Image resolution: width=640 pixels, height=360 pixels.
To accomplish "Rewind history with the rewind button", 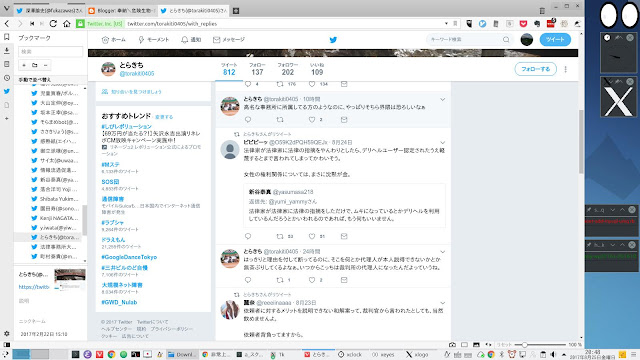I will (32, 24).
